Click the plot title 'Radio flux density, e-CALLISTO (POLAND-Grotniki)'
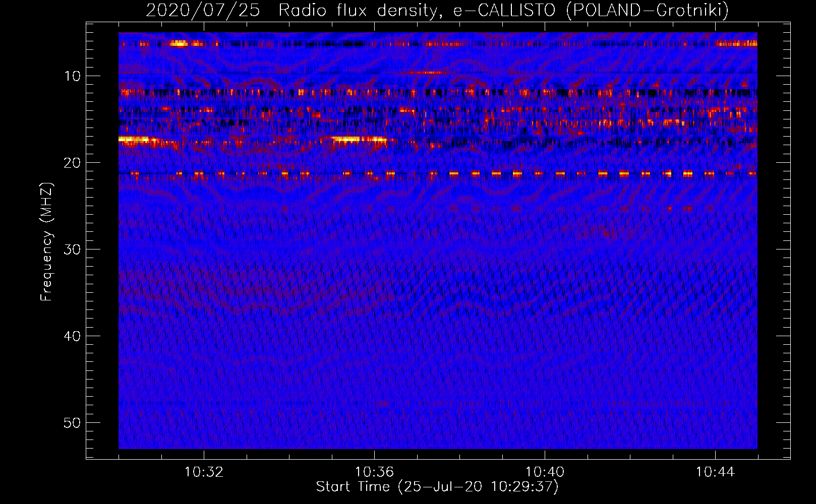Viewport: 816px width, 504px height. [503, 10]
